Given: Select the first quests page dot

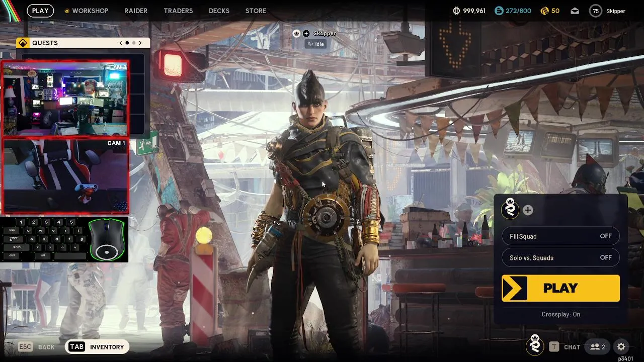Looking at the screenshot, I should [127, 43].
